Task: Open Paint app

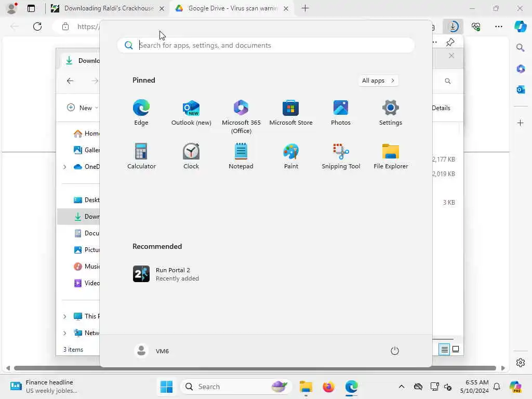Action: click(x=291, y=156)
